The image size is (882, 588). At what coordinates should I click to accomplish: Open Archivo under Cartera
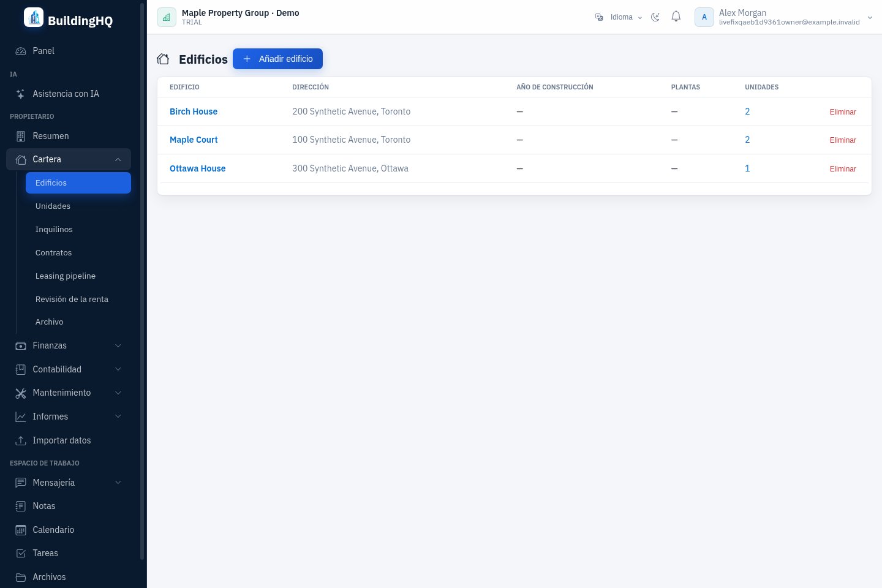click(78, 322)
